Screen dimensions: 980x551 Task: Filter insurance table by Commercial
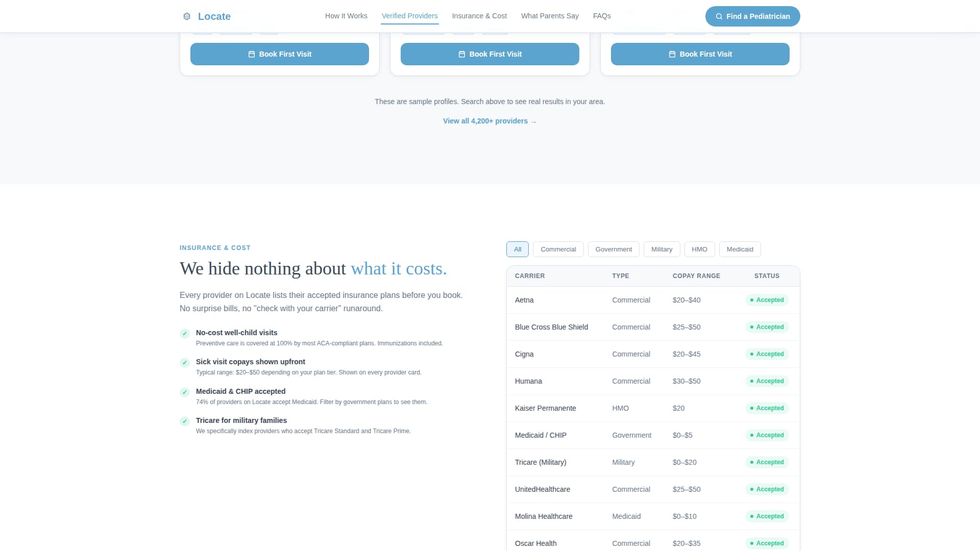pyautogui.click(x=558, y=249)
